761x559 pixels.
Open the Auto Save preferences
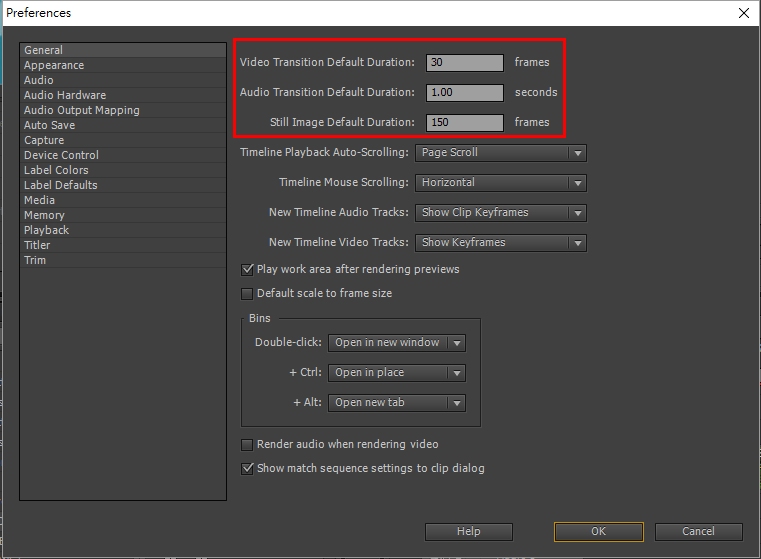coord(123,125)
